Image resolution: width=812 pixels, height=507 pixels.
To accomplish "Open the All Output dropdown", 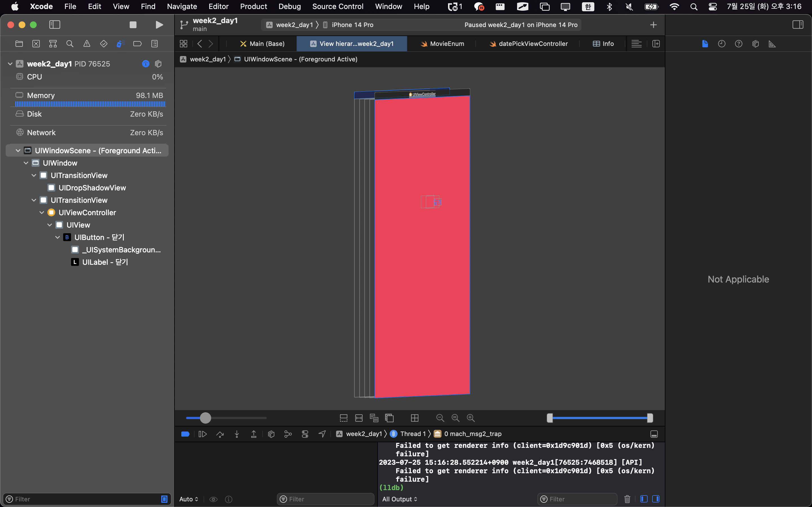I will [x=399, y=499].
